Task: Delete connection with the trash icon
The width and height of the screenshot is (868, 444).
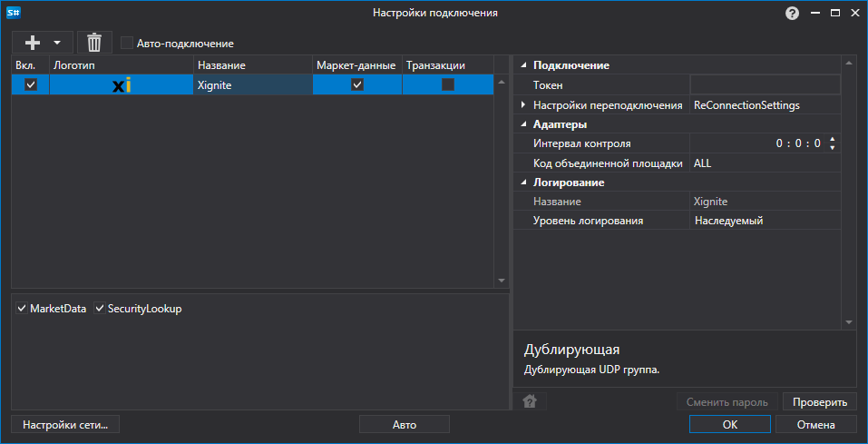Action: 94,42
